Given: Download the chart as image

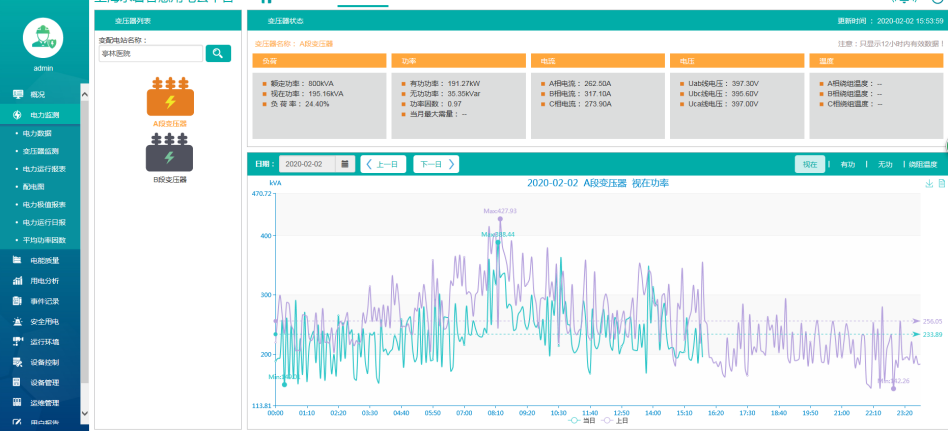Looking at the screenshot, I should 929,184.
